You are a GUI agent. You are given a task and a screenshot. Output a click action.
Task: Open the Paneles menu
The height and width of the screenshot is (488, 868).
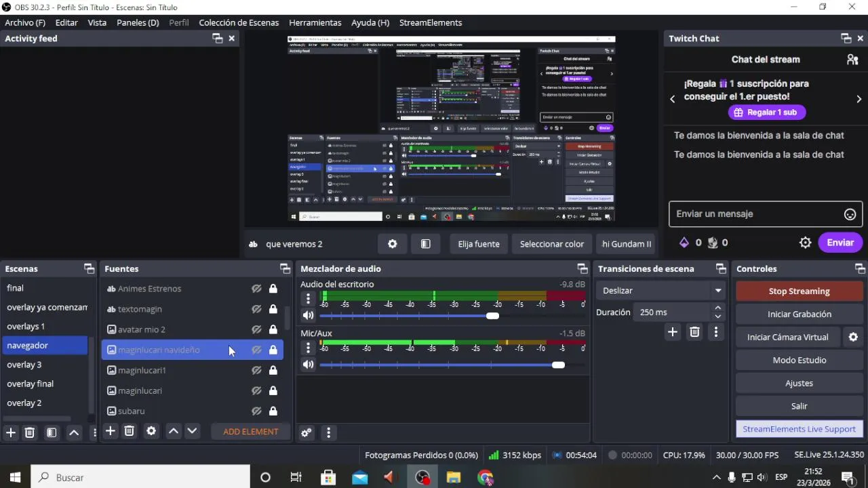coord(138,22)
